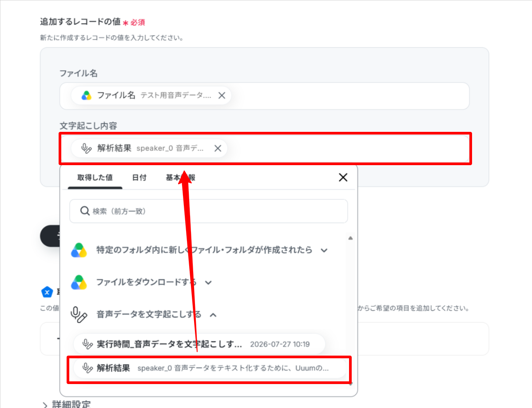Click the ファイルをダウンロードする label
Viewport: 532px width, 408px height.
146,282
